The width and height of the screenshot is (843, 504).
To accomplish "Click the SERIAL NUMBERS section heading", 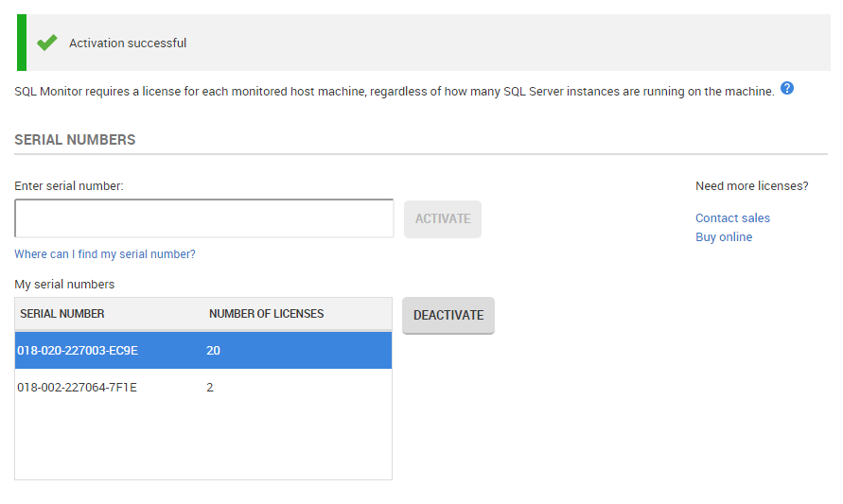I will 75,140.
